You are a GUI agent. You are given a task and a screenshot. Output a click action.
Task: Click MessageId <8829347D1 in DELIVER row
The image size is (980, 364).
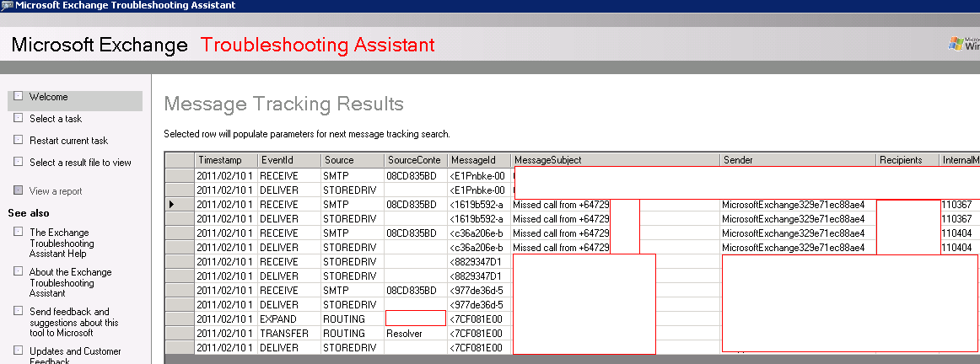(x=479, y=276)
